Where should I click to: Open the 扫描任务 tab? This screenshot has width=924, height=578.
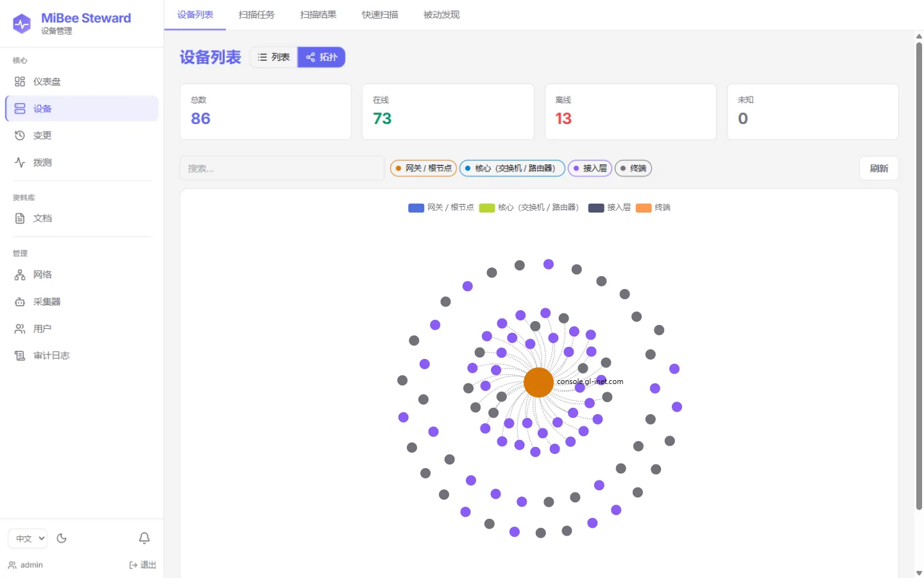[x=257, y=15]
